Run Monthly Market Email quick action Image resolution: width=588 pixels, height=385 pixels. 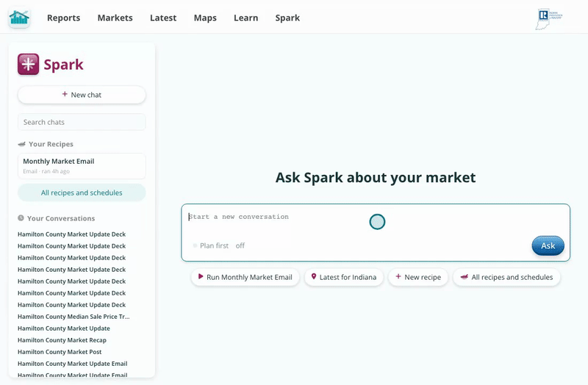point(245,277)
